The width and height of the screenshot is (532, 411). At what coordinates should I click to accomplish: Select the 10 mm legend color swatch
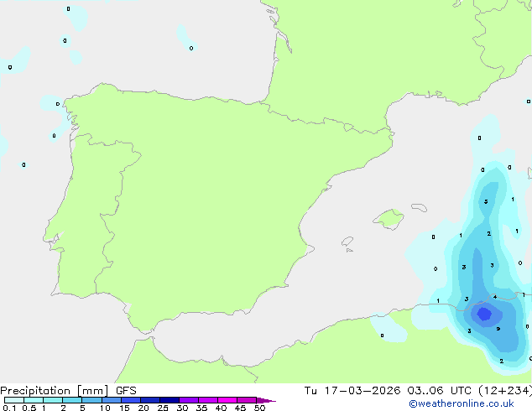112,400
